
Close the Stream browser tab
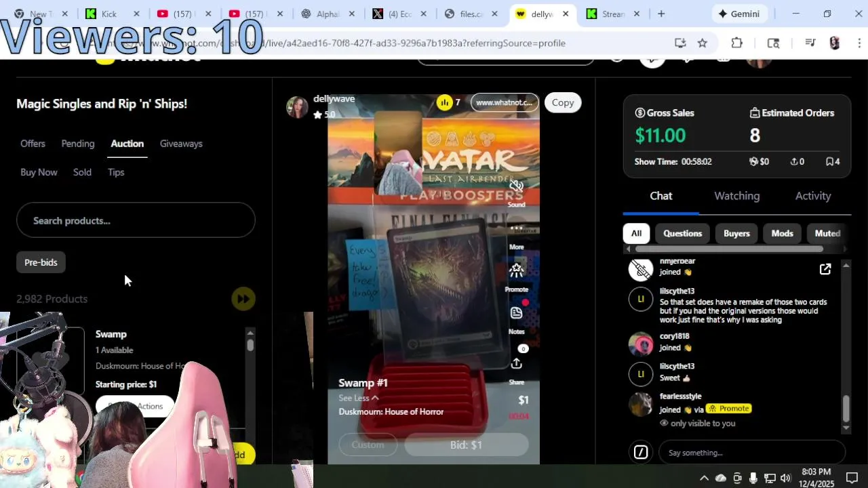pyautogui.click(x=637, y=14)
